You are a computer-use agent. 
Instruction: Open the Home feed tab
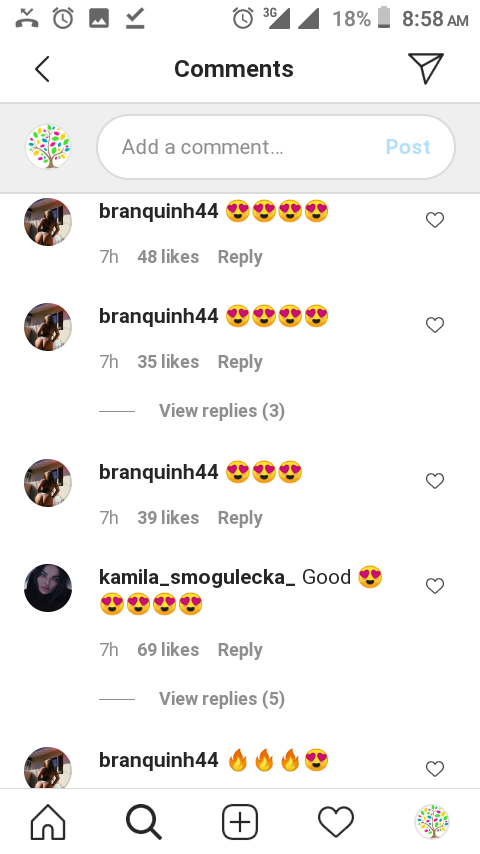(48, 821)
